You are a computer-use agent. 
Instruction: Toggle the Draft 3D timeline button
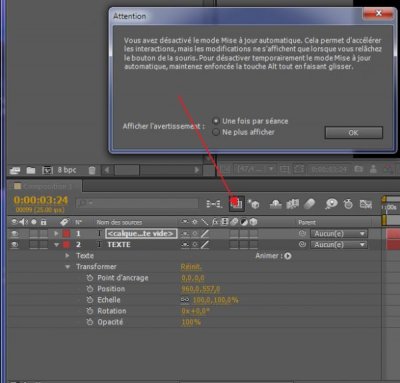coord(254,204)
